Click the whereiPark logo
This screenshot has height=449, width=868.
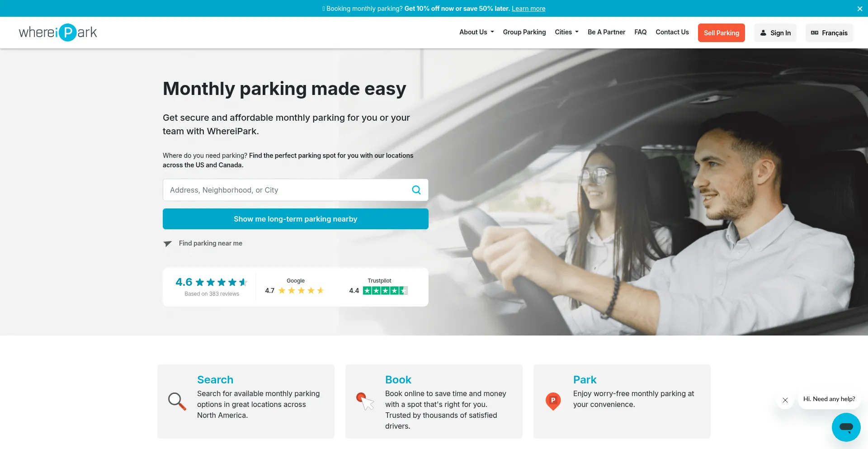(58, 33)
